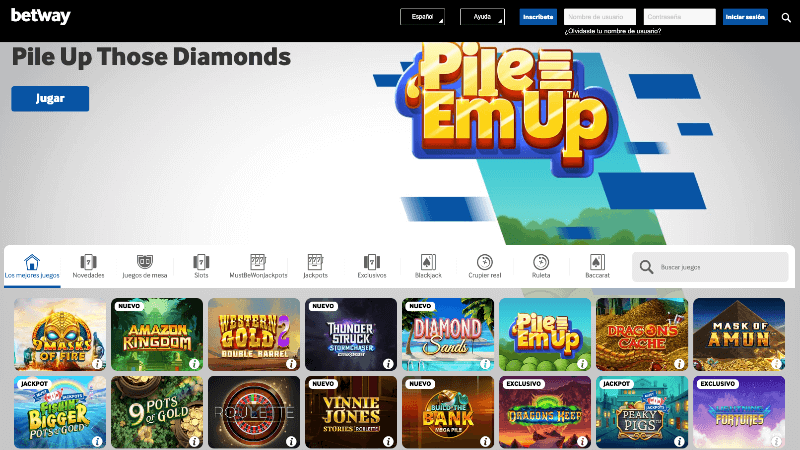Select the Juegos de mesa icon
The width and height of the screenshot is (800, 450).
pyautogui.click(x=145, y=262)
